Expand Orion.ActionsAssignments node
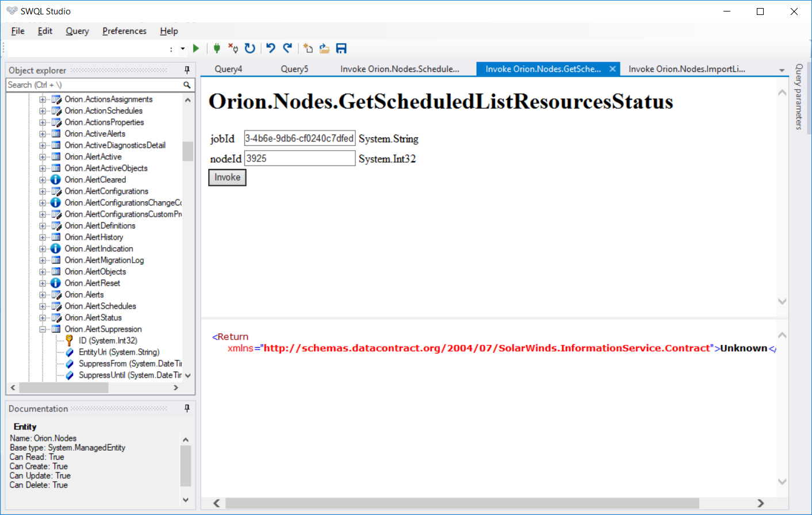Viewport: 812px width, 515px height. [43, 99]
